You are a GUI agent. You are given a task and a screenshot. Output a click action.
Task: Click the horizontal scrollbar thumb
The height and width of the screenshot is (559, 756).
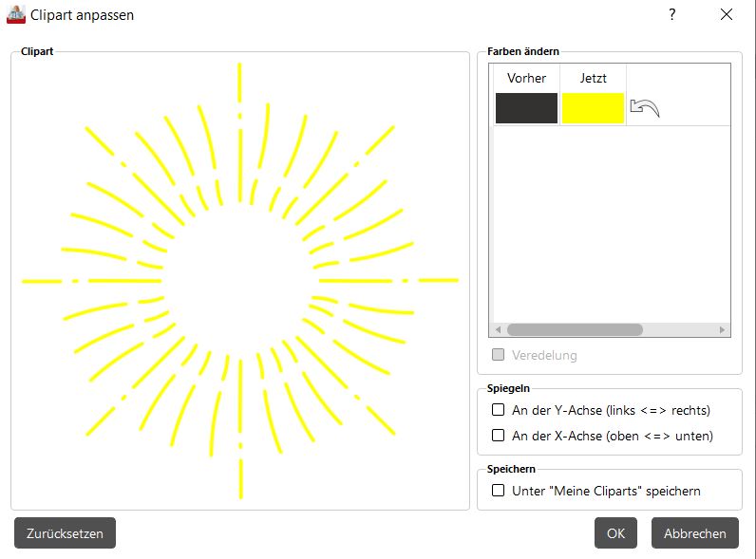tap(575, 330)
